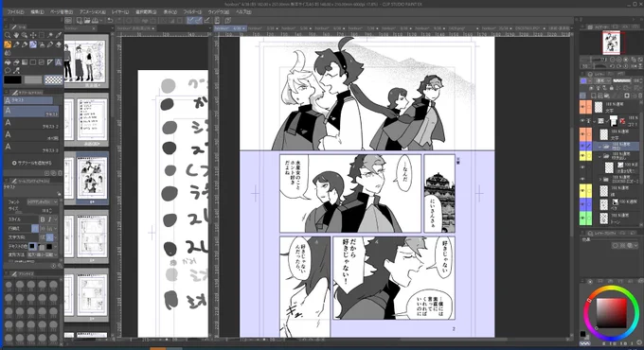The image size is (644, 350).
Task: Select the テキスト 2 sub tool
Action: [x=32, y=123]
